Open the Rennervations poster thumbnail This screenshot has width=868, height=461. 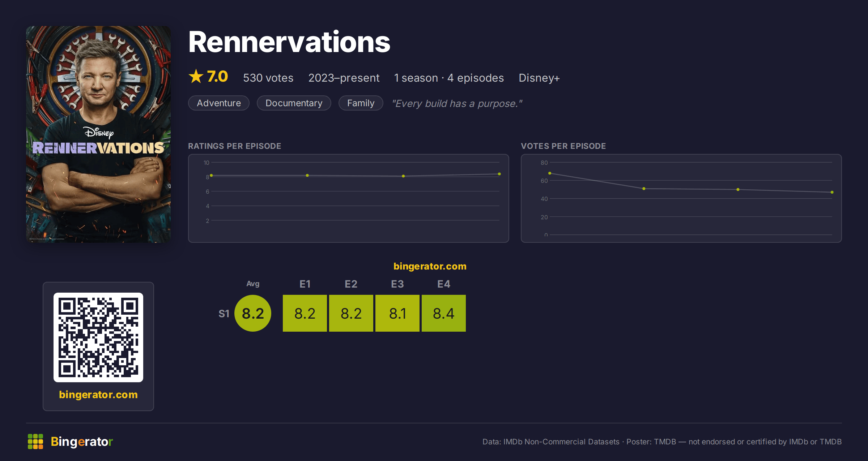pos(98,134)
